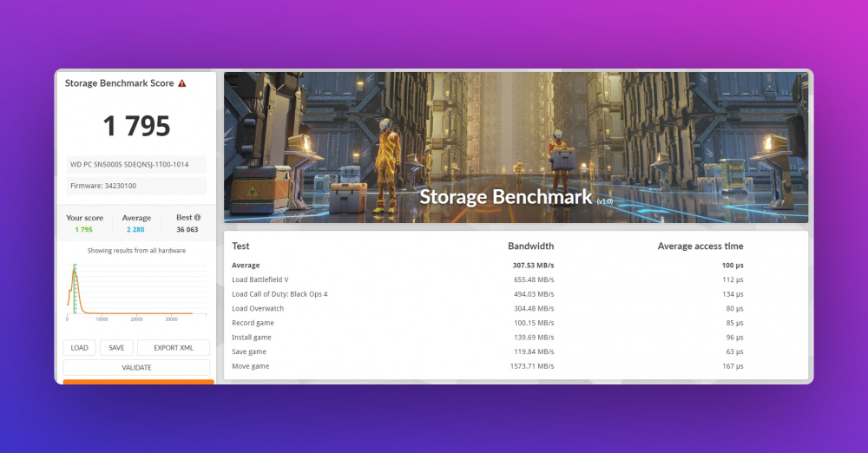Image resolution: width=868 pixels, height=453 pixels.
Task: Click the 119.84 MB/s bandwidth value
Action: (534, 351)
